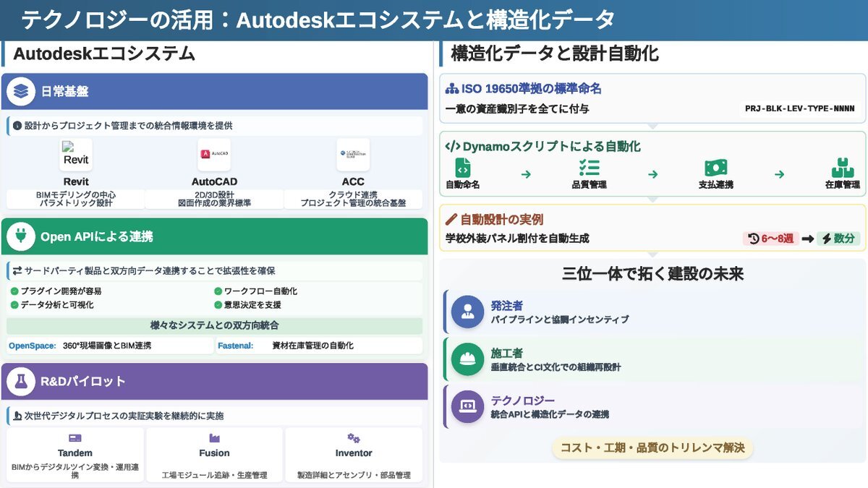This screenshot has height=488, width=868.
Task: Click the コスト・工期・品質のトリレンマ解決 pill
Action: pos(652,448)
